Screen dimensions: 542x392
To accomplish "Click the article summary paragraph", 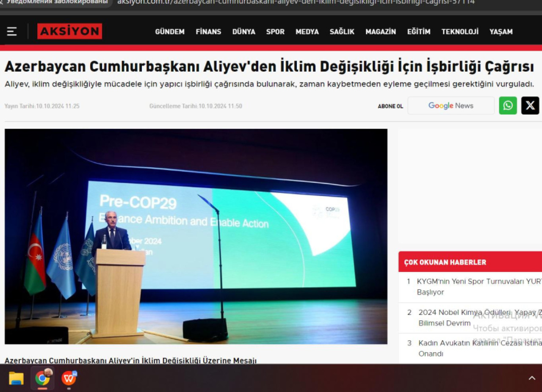I will (x=269, y=84).
